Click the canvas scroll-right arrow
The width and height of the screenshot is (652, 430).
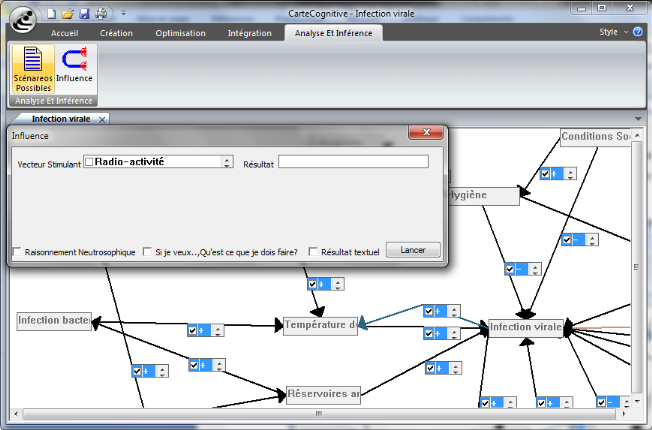(x=624, y=414)
